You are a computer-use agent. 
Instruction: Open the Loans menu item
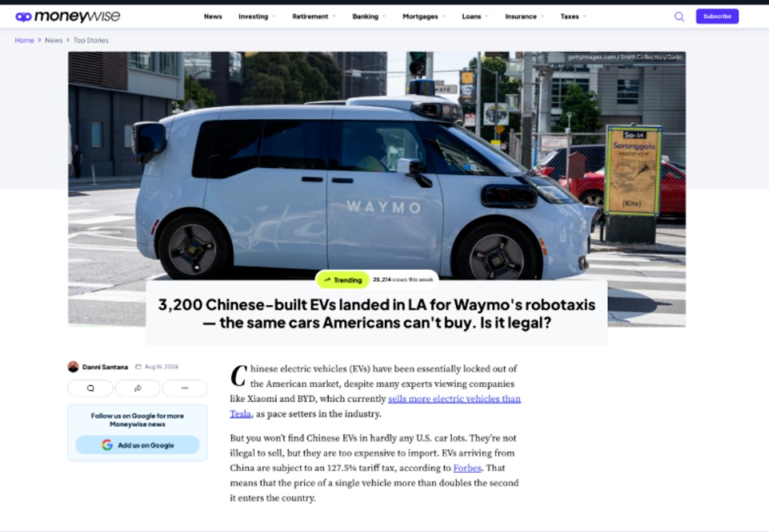coord(472,17)
